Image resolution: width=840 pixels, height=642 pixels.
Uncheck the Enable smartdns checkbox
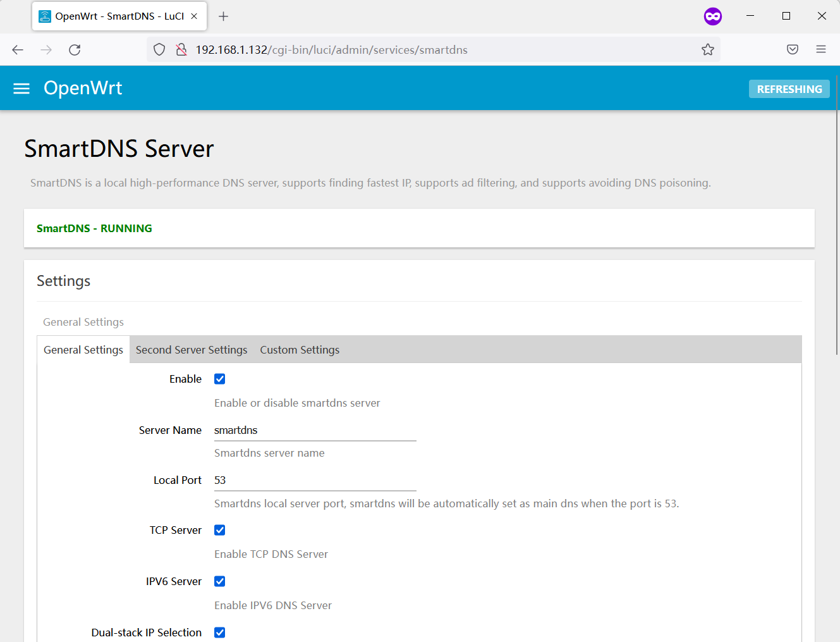click(220, 379)
